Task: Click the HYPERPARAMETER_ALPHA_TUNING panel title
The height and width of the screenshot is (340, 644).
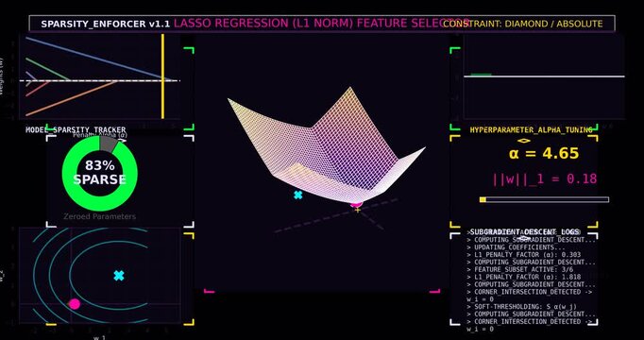Action: (x=531, y=129)
